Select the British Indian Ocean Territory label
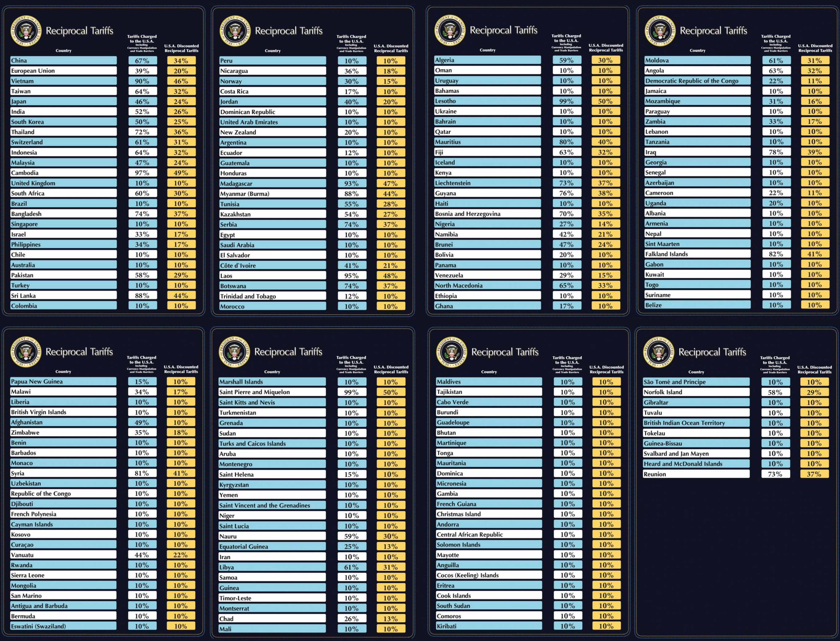Screen dimensions: 840x641 tap(696, 423)
